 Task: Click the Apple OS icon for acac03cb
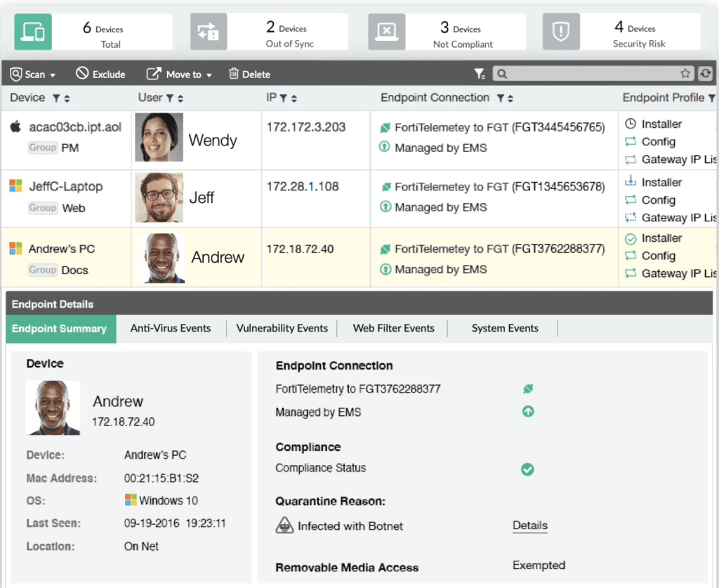coord(15,126)
